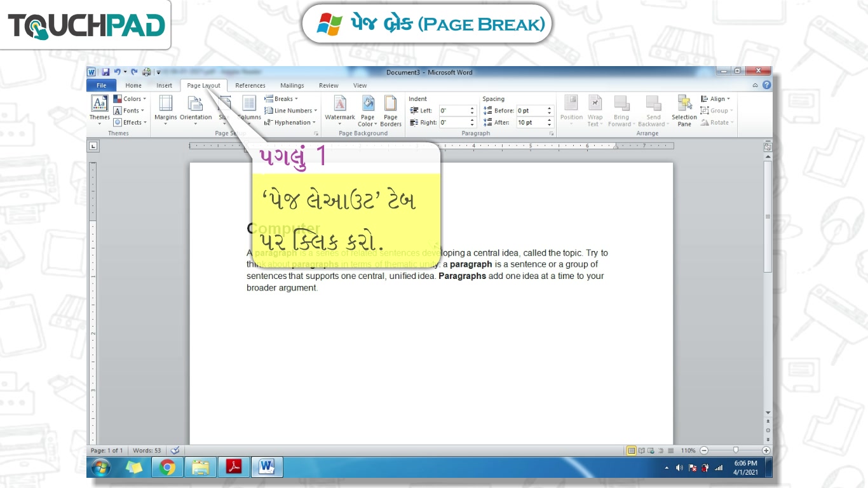Viewport: 868px width, 488px height.
Task: Click the Quick Print icon
Action: 147,72
